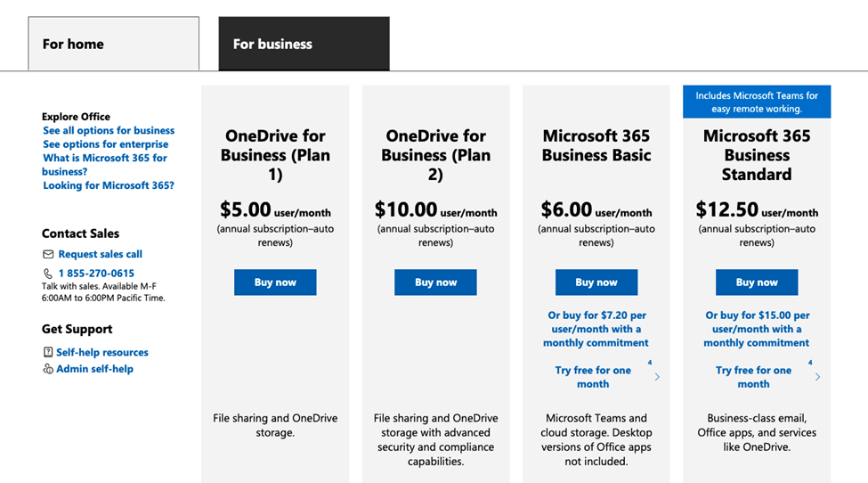868x483 pixels.
Task: Call the 1 855-270-0615 sales number
Action: 96,274
